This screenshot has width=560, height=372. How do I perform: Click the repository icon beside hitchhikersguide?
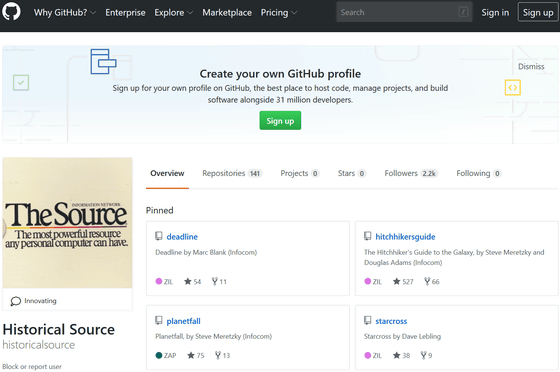coord(368,236)
